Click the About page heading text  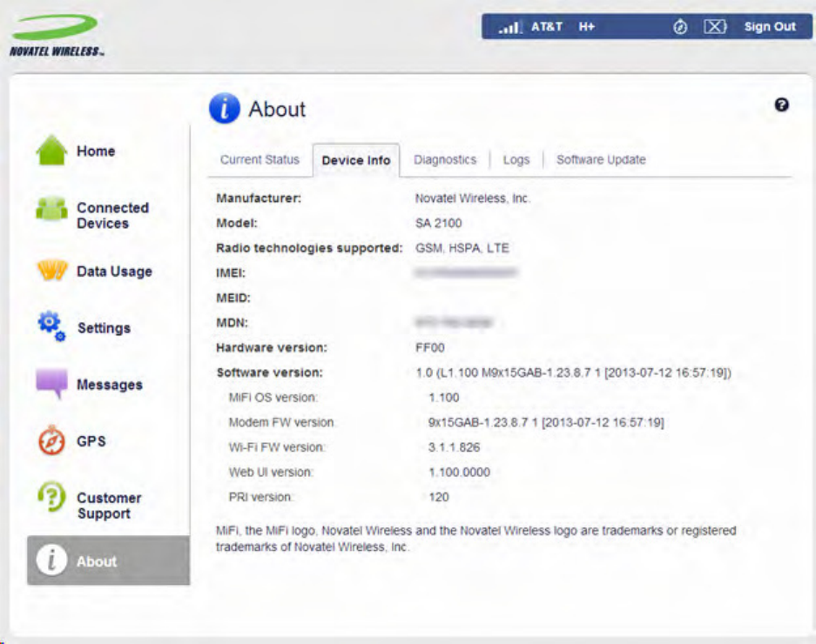click(x=277, y=110)
